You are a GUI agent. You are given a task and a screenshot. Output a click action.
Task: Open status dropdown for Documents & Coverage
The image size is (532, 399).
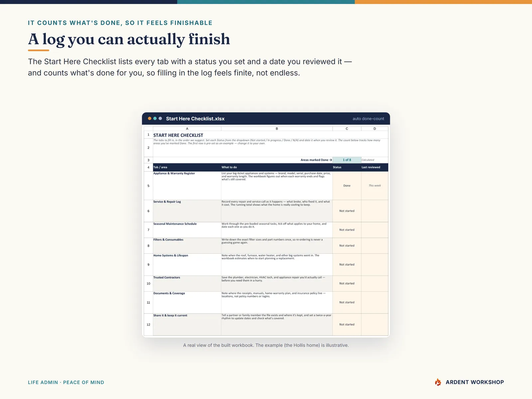click(x=347, y=303)
